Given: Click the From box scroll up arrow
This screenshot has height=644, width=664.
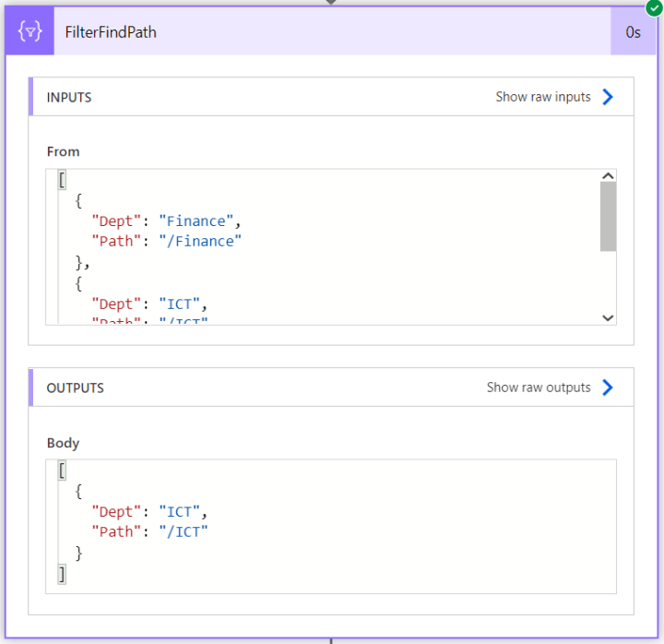Looking at the screenshot, I should pyautogui.click(x=608, y=176).
